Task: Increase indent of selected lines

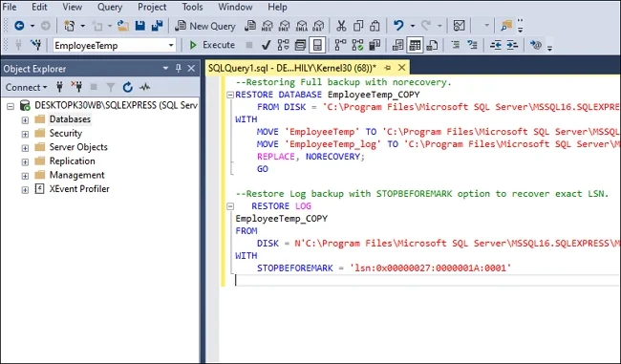Action: [512, 45]
